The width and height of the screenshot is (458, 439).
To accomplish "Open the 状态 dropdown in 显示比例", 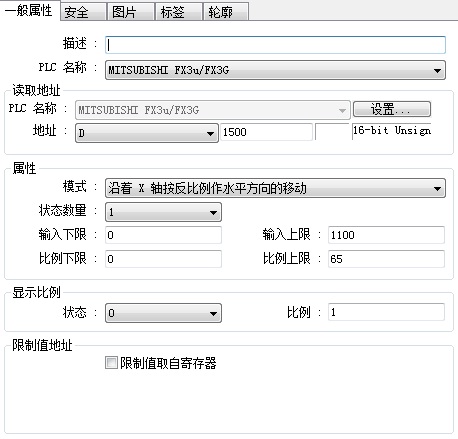I will [163, 313].
